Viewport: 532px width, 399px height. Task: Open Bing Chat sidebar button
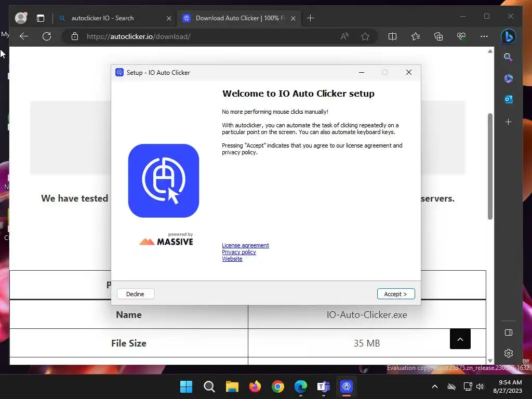508,36
